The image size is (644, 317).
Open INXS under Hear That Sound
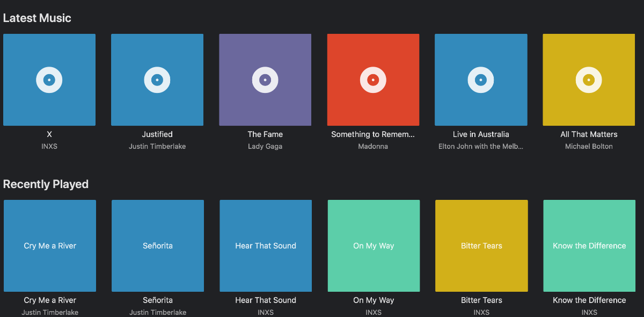pos(266,312)
